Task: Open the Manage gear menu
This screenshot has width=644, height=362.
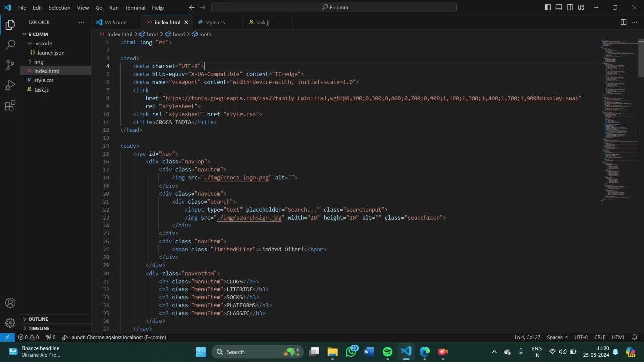Action: pyautogui.click(x=10, y=323)
